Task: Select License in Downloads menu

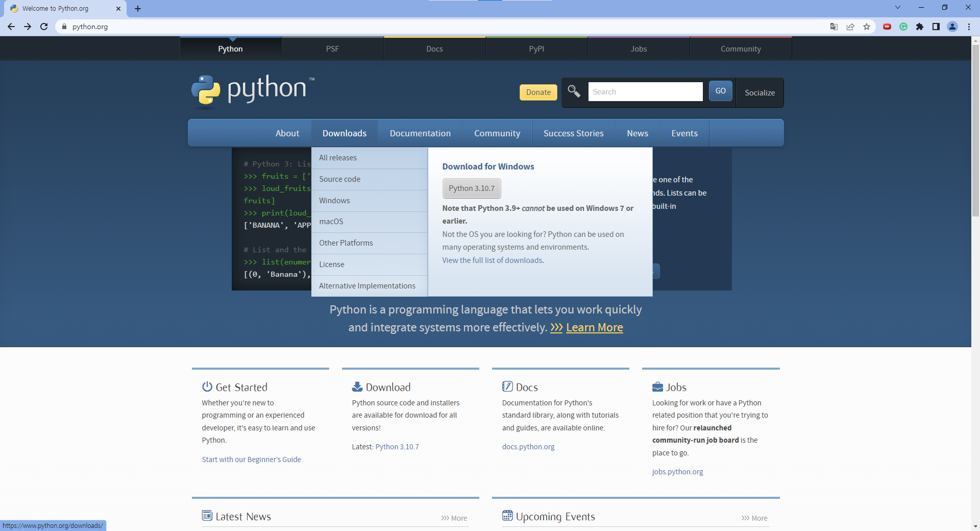Action: [370, 264]
